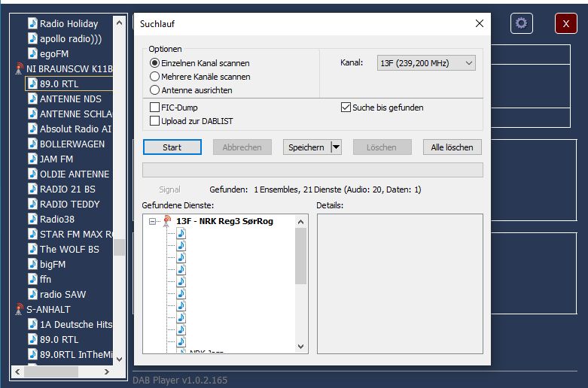Click the music note icon beside RADIO TEDDY
The image size is (588, 388).
coord(32,204)
